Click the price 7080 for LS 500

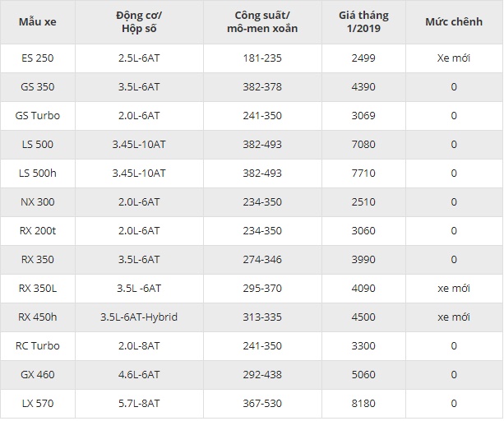[x=363, y=145]
